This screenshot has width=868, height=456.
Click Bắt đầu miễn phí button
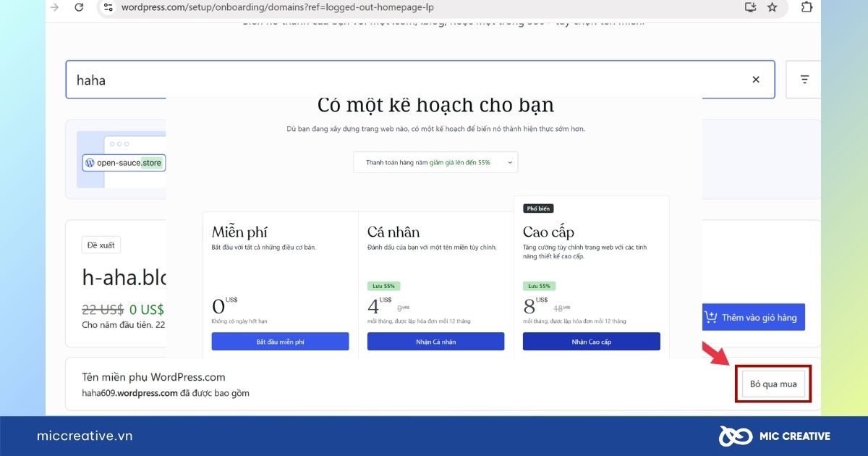(x=280, y=342)
